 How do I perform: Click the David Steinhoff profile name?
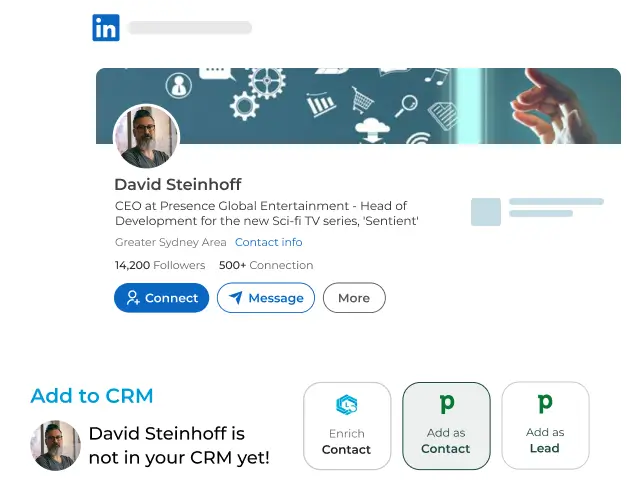pos(178,185)
